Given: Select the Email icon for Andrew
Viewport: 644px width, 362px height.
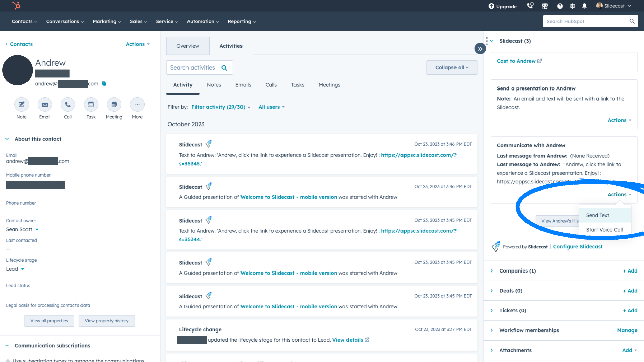Looking at the screenshot, I should [45, 105].
